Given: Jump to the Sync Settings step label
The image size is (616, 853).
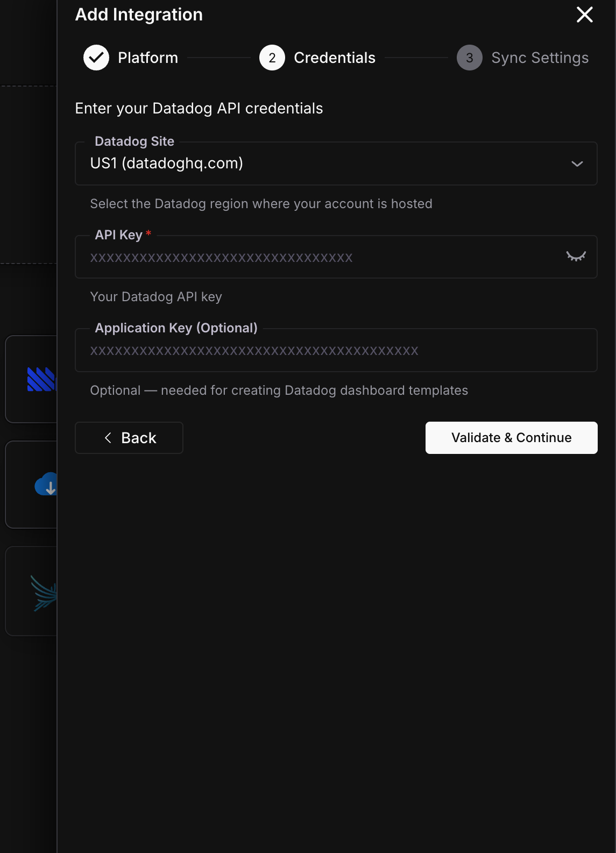Looking at the screenshot, I should [x=540, y=58].
